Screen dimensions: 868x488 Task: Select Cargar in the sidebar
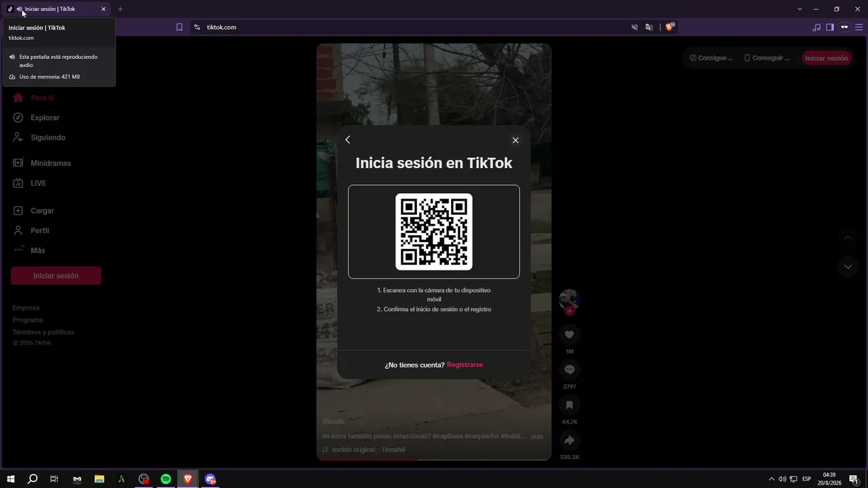pos(33,211)
